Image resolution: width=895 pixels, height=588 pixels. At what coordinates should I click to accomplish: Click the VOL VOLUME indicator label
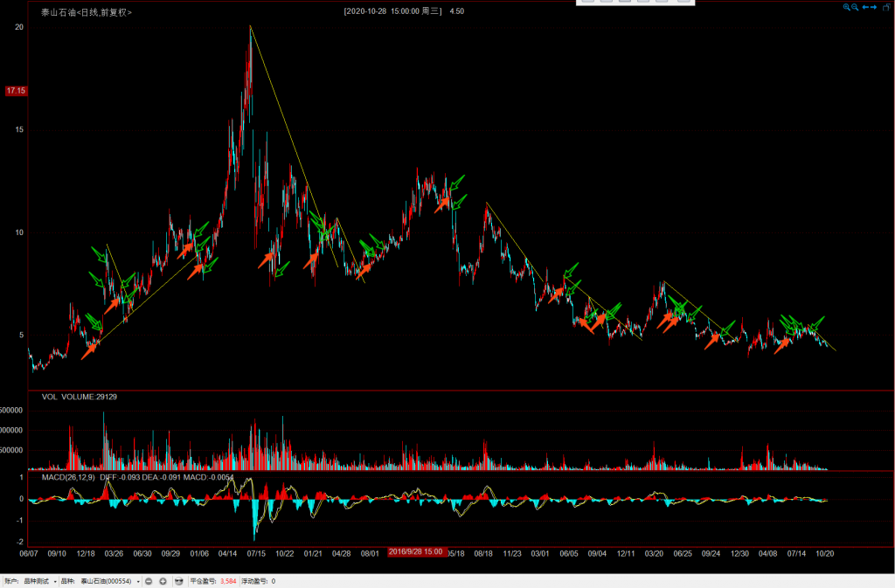click(80, 397)
